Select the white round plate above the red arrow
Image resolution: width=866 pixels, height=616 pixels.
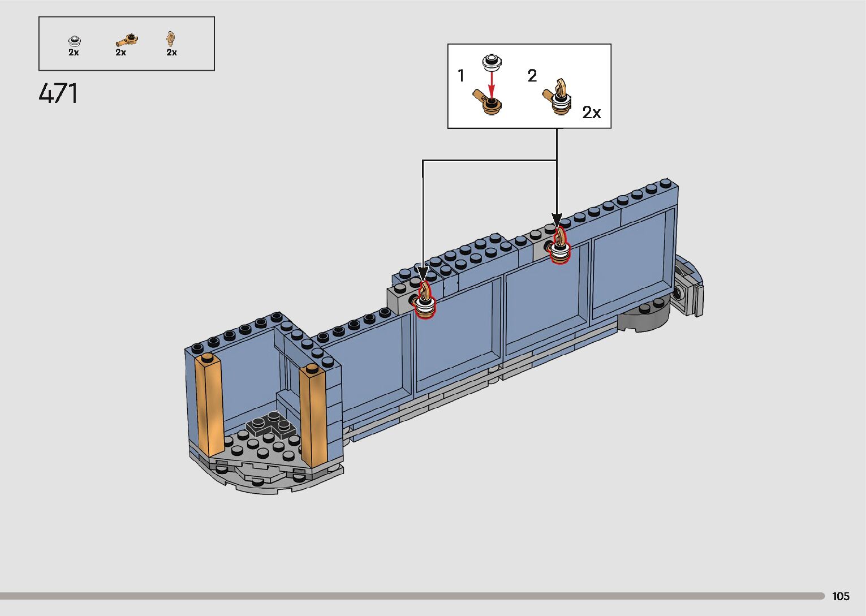492,62
